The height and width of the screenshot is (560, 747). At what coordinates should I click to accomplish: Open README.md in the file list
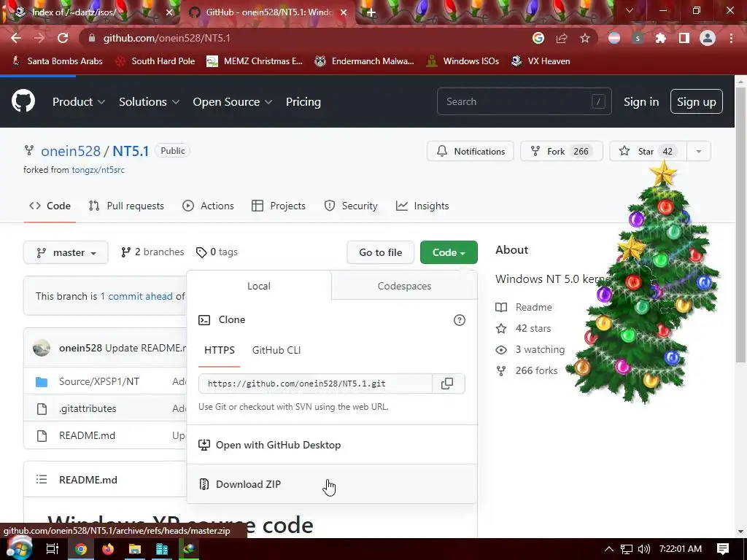(x=88, y=435)
